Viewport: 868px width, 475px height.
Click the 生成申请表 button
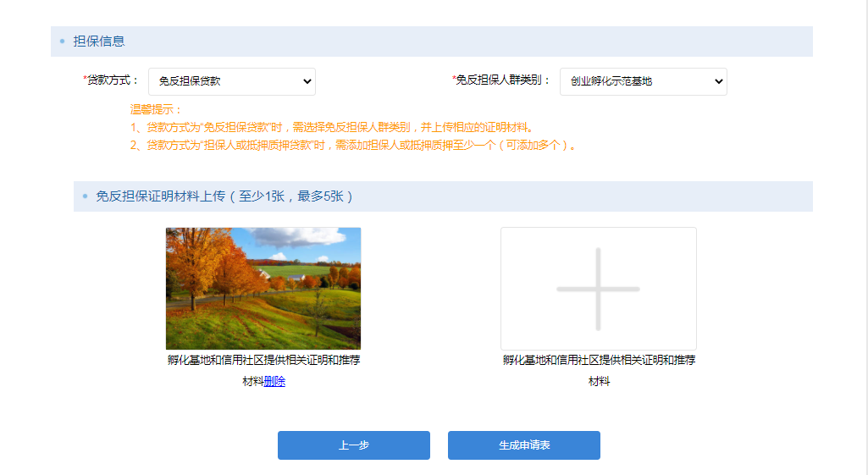(523, 445)
